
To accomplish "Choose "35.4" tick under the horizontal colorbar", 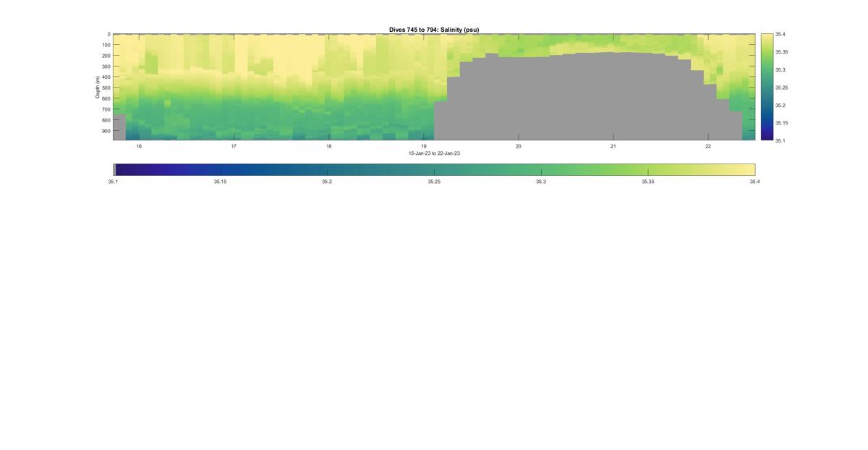I will click(755, 182).
